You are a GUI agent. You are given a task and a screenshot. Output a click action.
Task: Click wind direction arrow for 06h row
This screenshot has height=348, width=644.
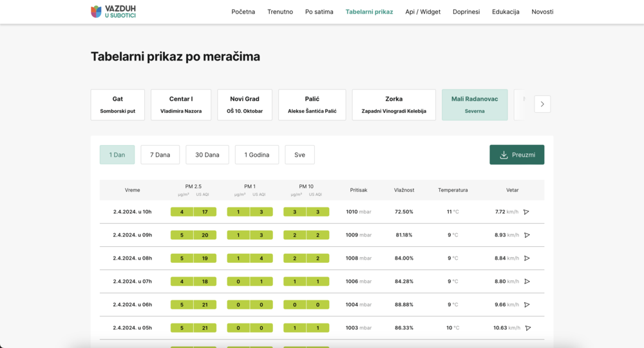pyautogui.click(x=527, y=305)
